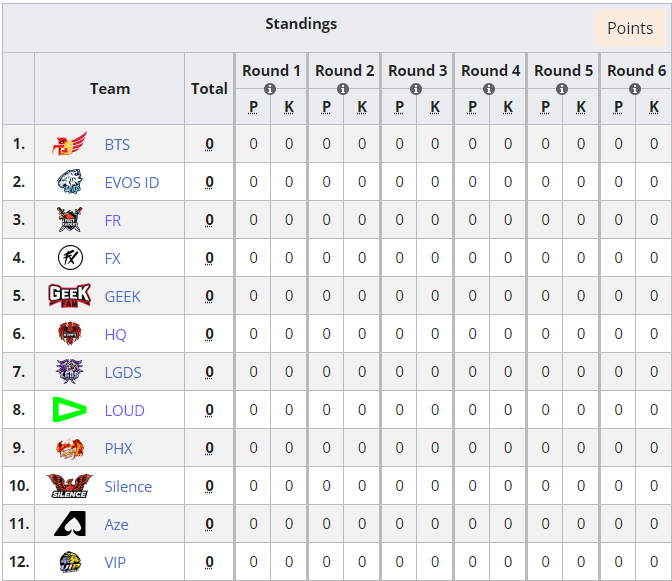The width and height of the screenshot is (672, 581).
Task: Click the Round 6 info icon
Action: [x=636, y=89]
